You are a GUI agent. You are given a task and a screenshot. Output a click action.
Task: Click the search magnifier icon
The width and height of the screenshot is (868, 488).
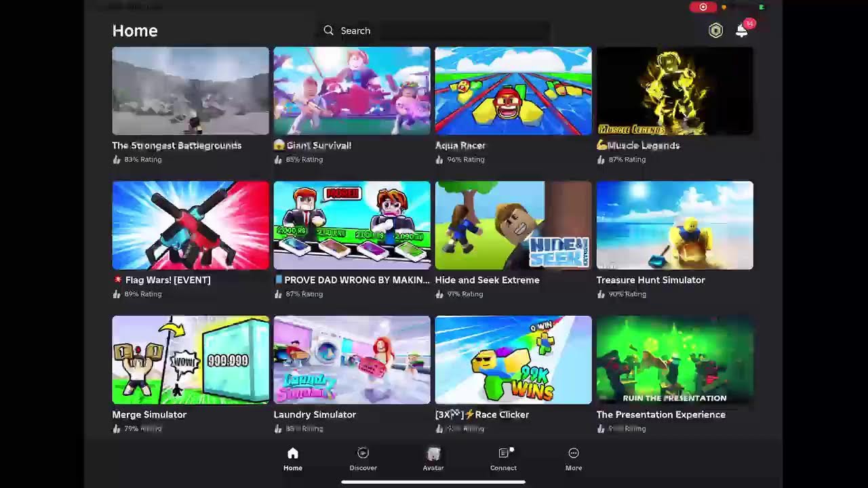click(329, 30)
